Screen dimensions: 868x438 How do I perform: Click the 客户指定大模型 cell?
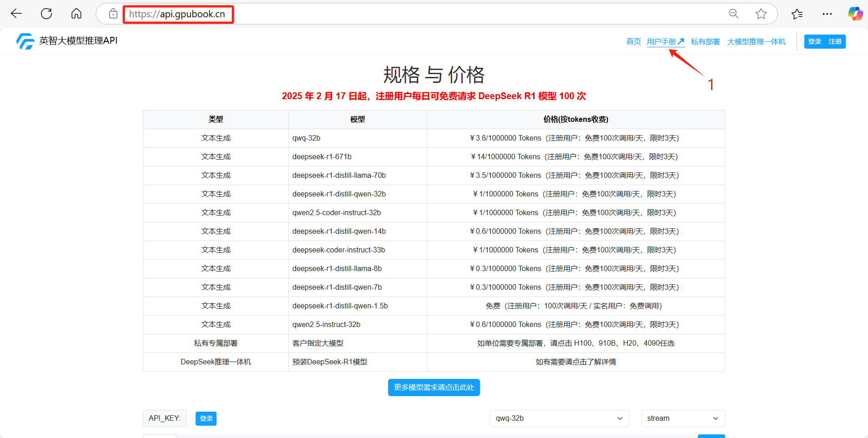click(x=358, y=343)
